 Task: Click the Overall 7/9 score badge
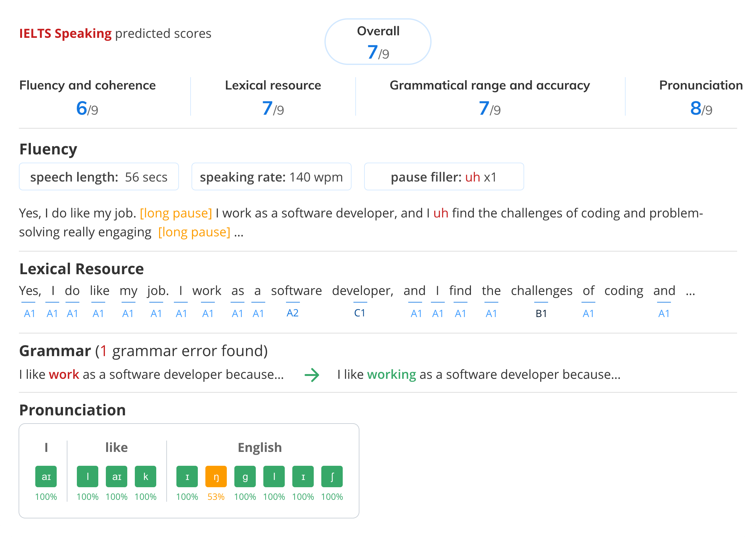coord(378,42)
